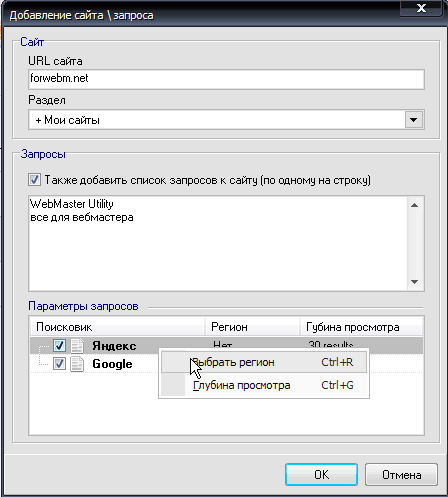Open the Раздел dropdown arrow
Image resolution: width=448 pixels, height=497 pixels.
click(x=414, y=120)
